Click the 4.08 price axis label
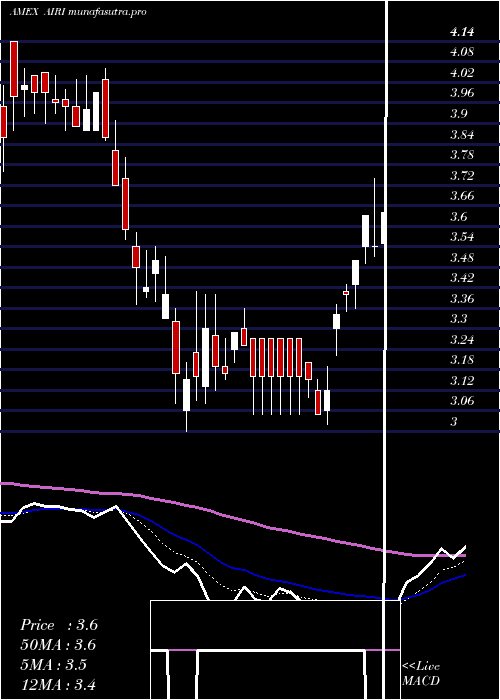This screenshot has width=500, height=700. (462, 52)
